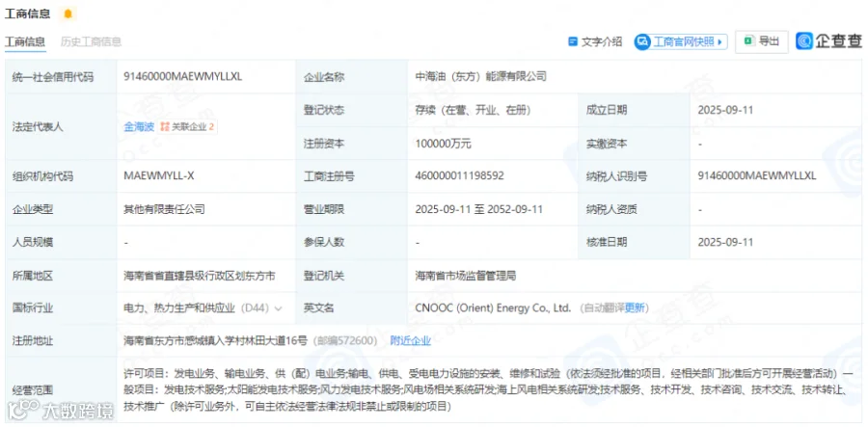Select 营业期限 2025-09-11 至 2052-09-11
Image resolution: width=868 pixels, height=427 pixels.
click(x=478, y=209)
